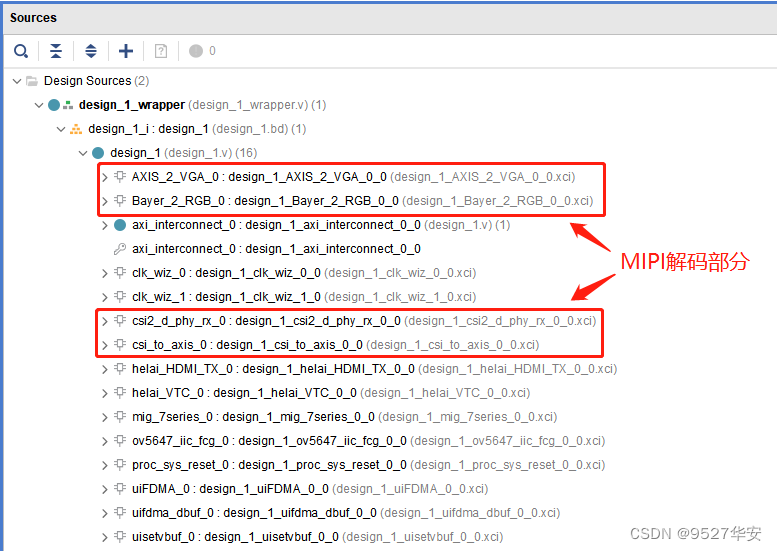The image size is (777, 551).
Task: Expand the mig_7series_0 entry
Action: [105, 417]
